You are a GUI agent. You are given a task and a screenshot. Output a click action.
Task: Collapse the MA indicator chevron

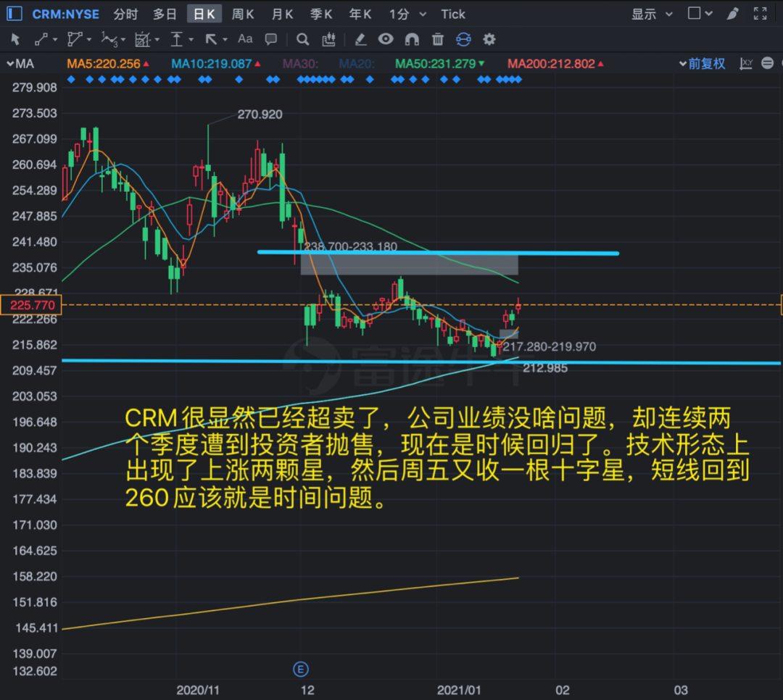tap(10, 64)
